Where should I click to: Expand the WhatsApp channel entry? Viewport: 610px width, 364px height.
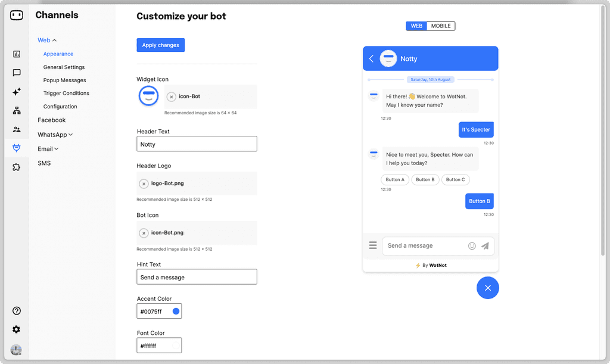click(x=55, y=135)
